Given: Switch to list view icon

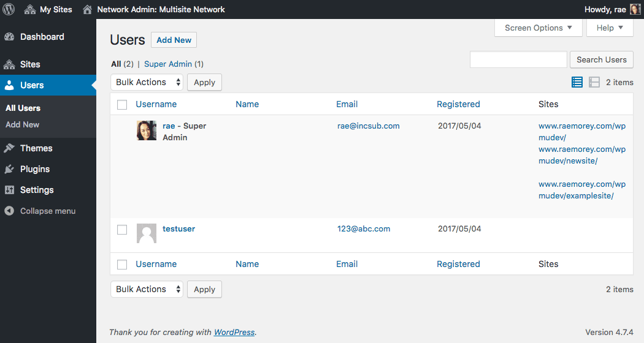Looking at the screenshot, I should (577, 82).
